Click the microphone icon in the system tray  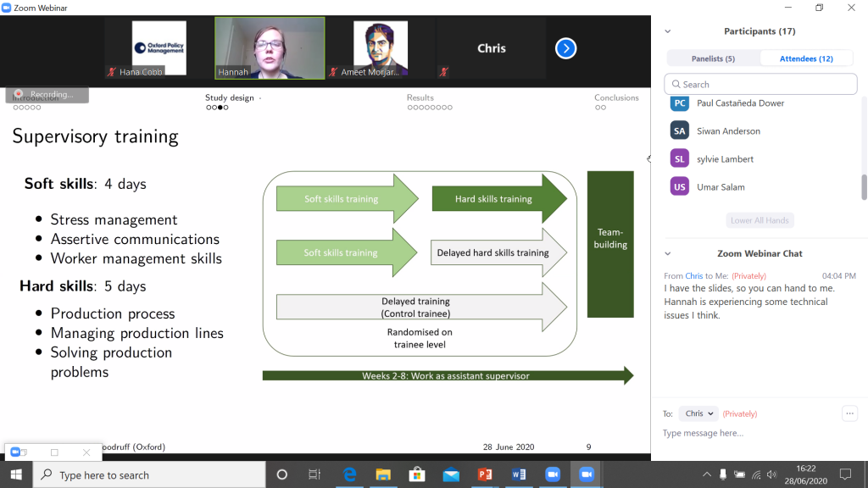point(723,474)
